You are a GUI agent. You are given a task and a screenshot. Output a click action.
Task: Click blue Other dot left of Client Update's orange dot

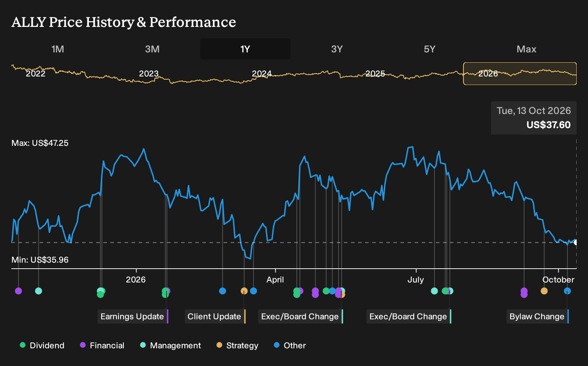tap(223, 291)
